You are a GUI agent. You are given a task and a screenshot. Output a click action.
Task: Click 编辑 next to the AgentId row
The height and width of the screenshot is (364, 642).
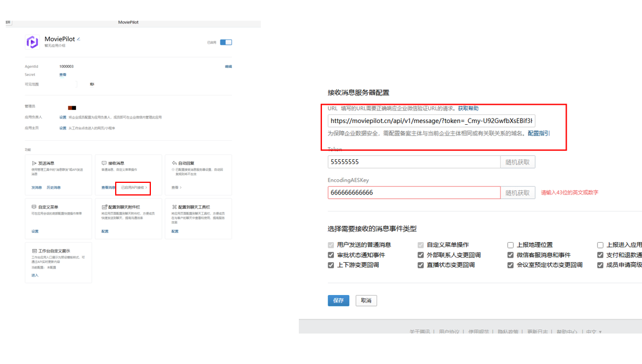229,66
